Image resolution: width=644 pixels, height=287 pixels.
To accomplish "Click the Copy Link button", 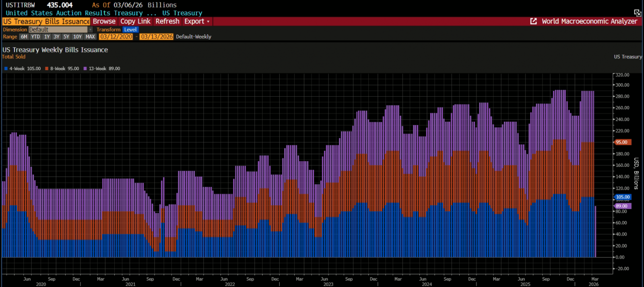I will pos(135,21).
